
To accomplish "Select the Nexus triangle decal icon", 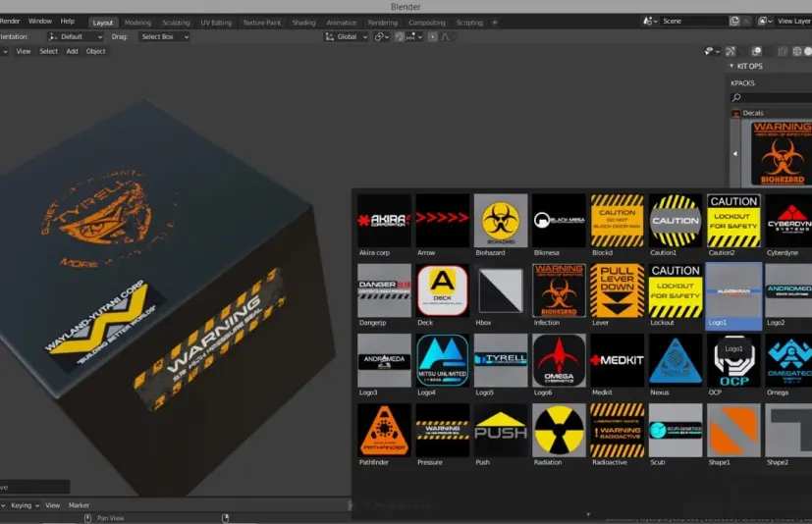I will [x=676, y=360].
